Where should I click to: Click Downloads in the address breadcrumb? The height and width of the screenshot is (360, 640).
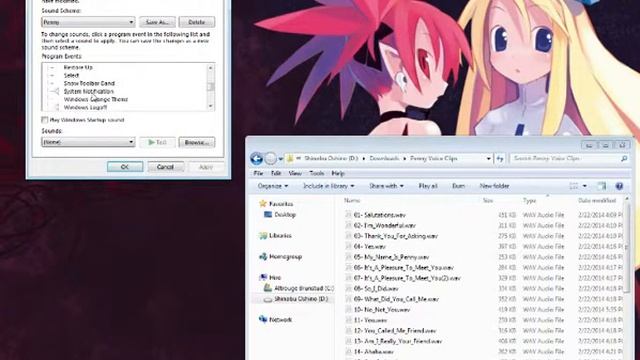(x=384, y=158)
